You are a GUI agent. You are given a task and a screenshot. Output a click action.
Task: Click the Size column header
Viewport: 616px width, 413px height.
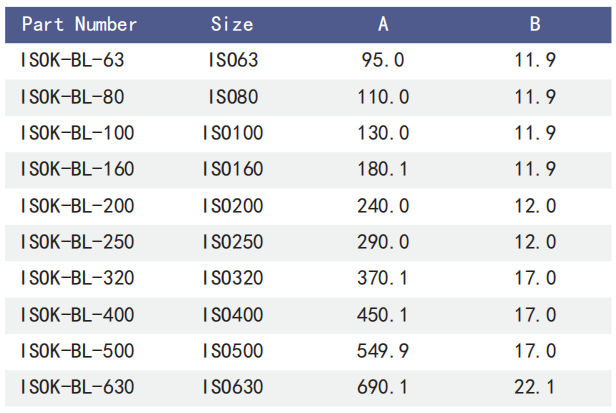[x=232, y=24]
